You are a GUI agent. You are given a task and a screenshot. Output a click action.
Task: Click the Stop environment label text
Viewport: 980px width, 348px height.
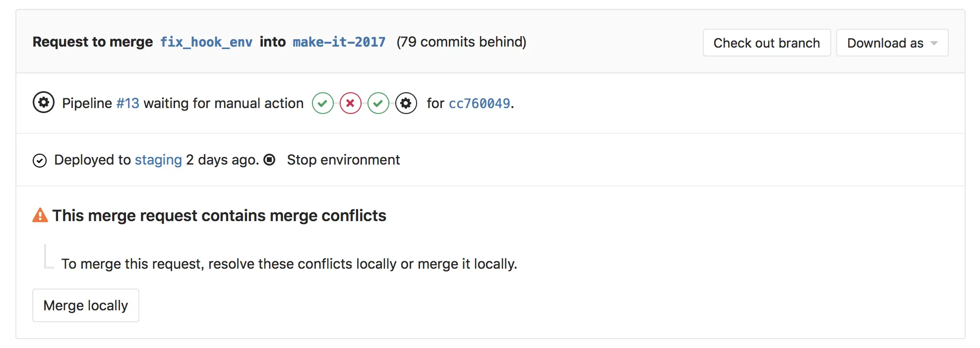tap(343, 160)
